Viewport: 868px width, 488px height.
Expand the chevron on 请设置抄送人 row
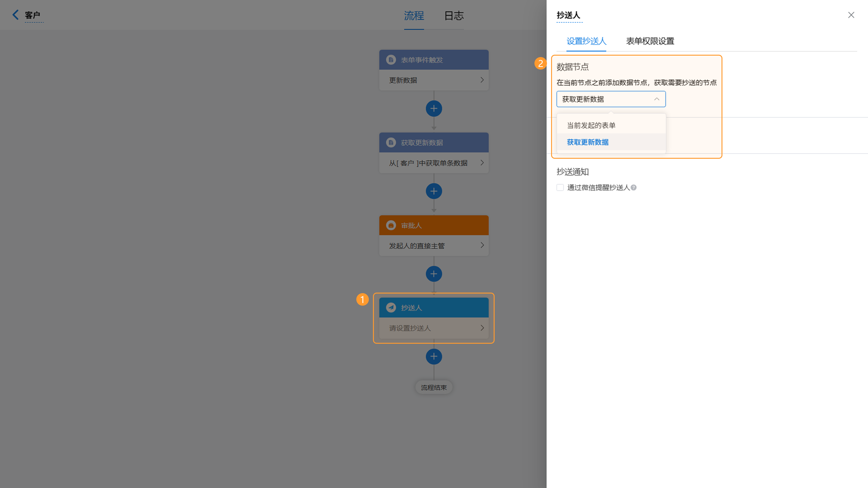point(482,328)
